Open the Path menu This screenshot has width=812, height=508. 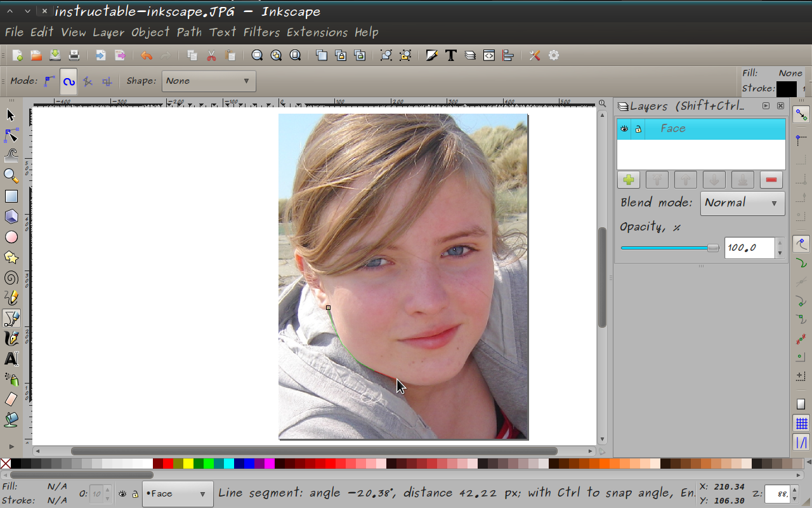[x=189, y=32]
